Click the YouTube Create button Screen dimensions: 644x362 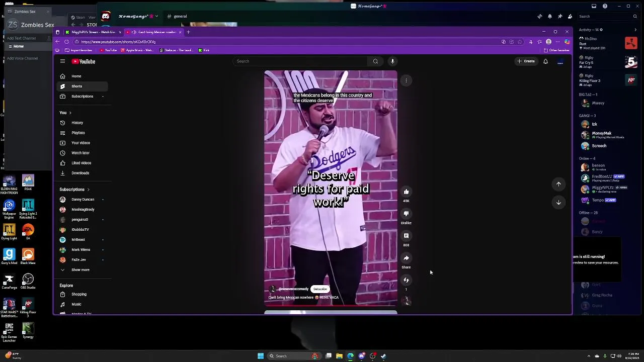pyautogui.click(x=526, y=61)
